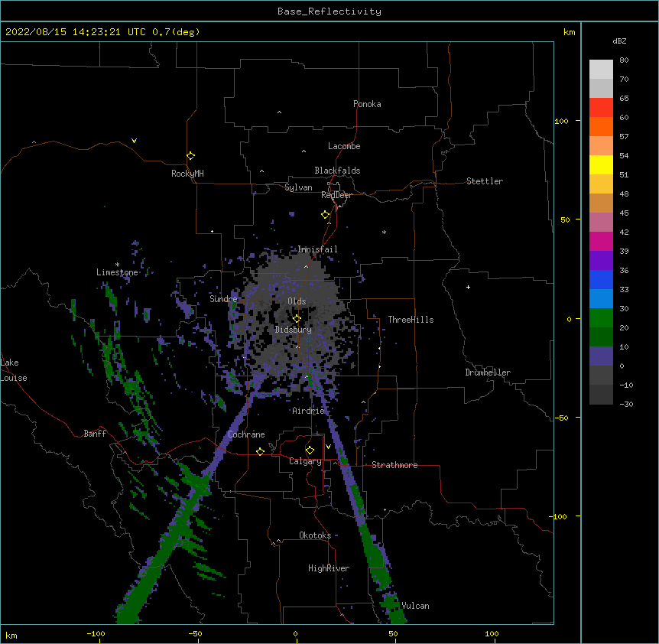Click the Calgary city label
The image size is (659, 644).
coord(305,461)
